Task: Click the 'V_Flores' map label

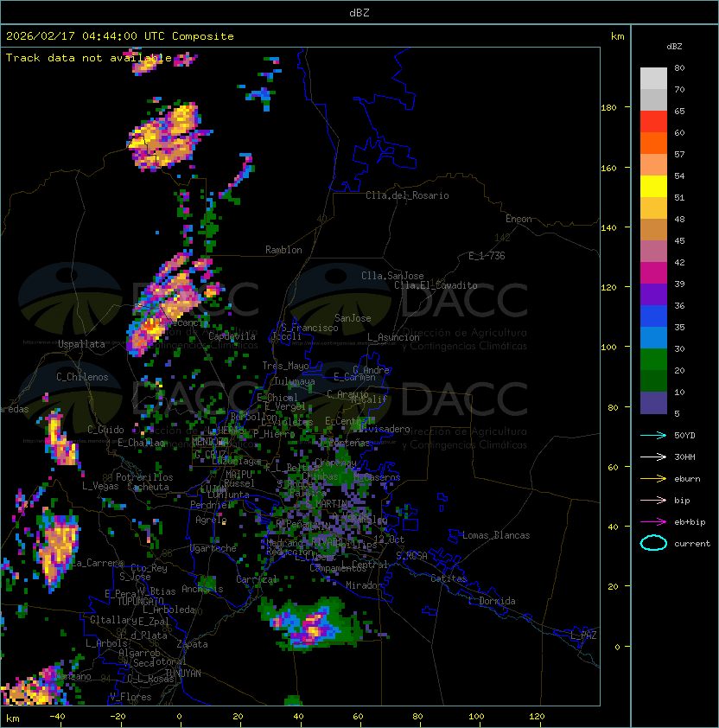Action: tap(130, 697)
